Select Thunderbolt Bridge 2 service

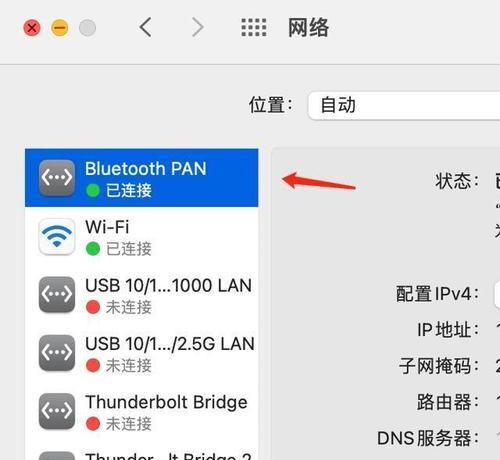pyautogui.click(x=142, y=451)
